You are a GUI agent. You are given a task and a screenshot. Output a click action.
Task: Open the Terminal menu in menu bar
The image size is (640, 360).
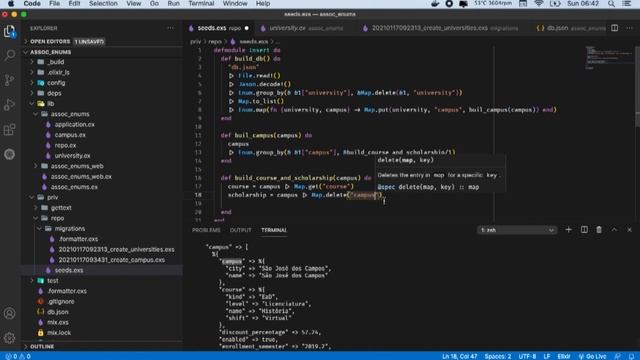(x=201, y=4)
